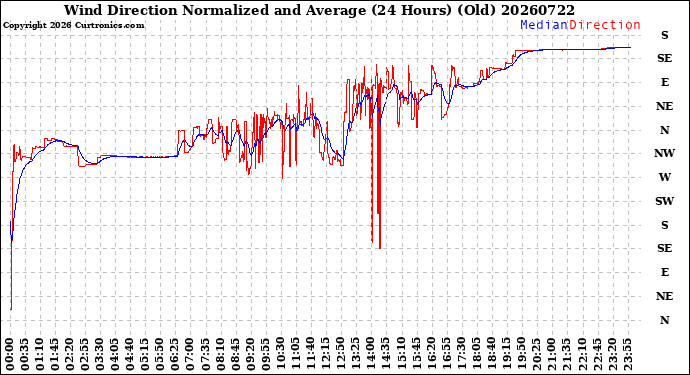
Task: Select the '01:45' time axis label
Action: [55, 355]
